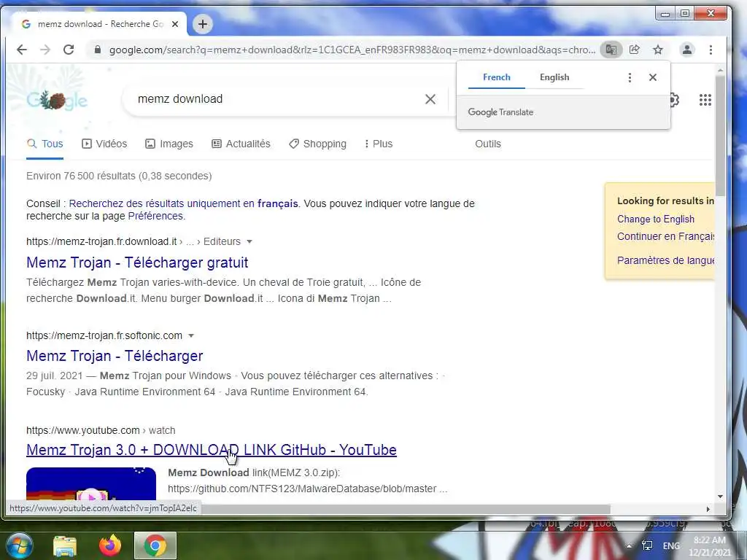
Task: Click the horizontal scrollbar right arrow
Action: pyautogui.click(x=708, y=509)
